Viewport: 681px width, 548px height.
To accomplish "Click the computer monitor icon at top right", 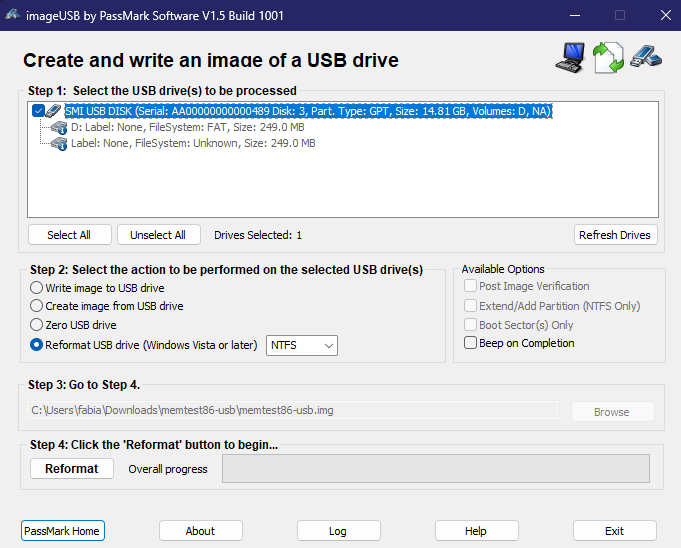I will 570,57.
